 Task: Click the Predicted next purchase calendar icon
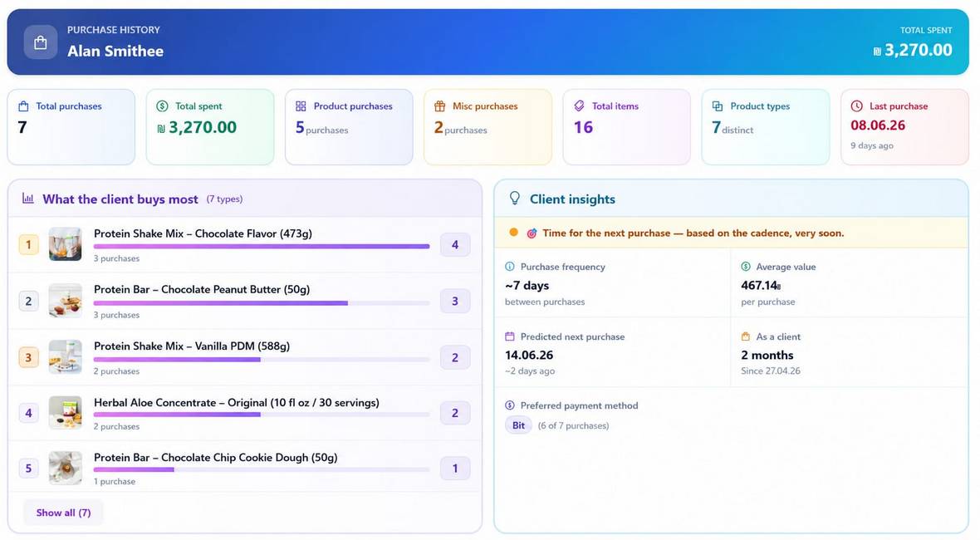tap(510, 336)
